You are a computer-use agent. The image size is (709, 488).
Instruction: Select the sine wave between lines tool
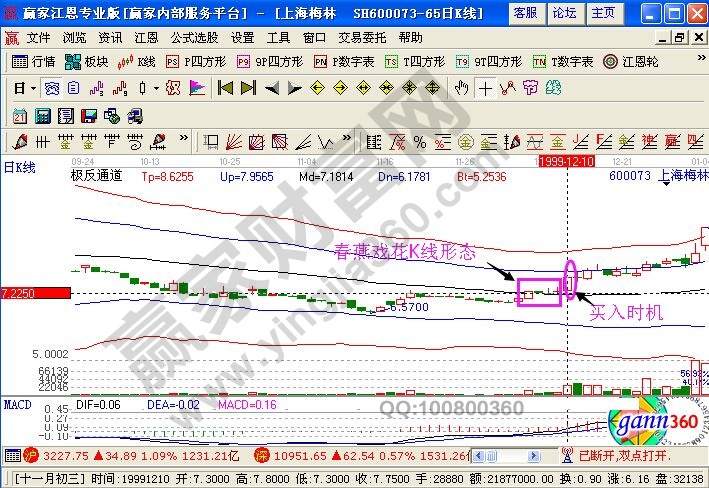coord(534,142)
